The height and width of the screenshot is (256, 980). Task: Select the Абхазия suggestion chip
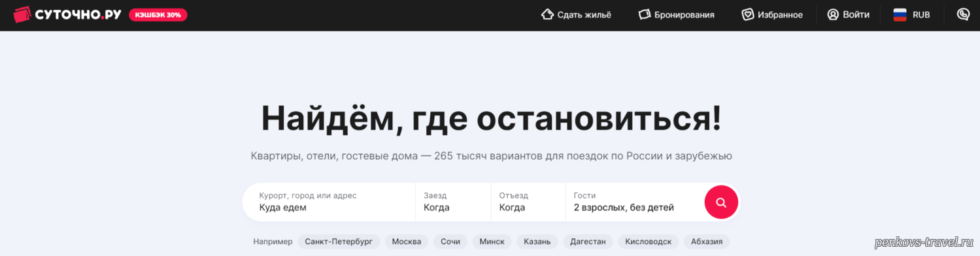coord(707,242)
